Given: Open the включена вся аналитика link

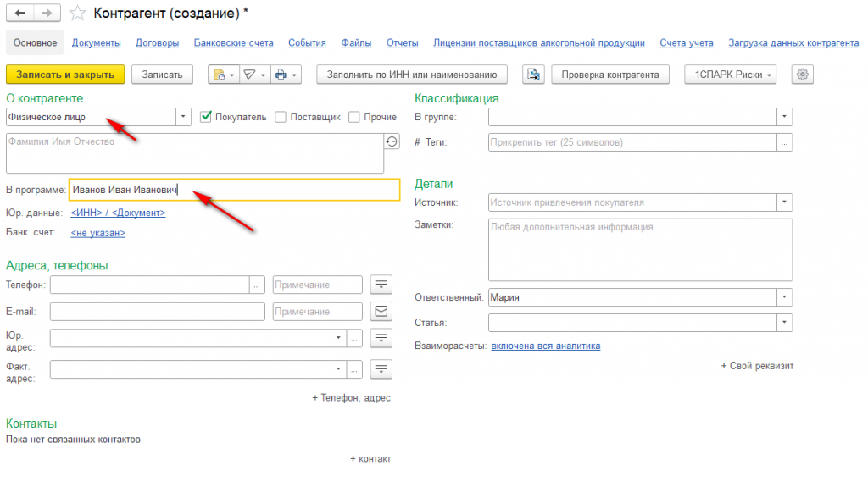Looking at the screenshot, I should coord(545,346).
